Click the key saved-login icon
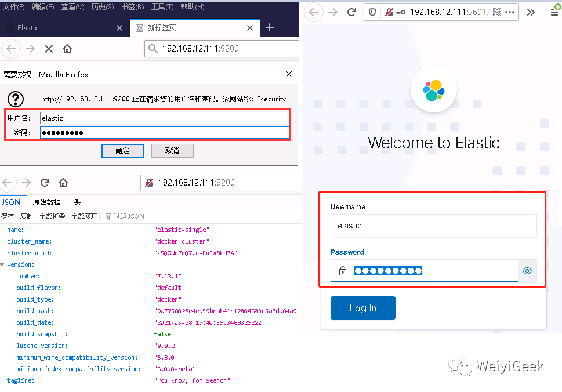Screen dimensions: 562x392 (401, 12)
